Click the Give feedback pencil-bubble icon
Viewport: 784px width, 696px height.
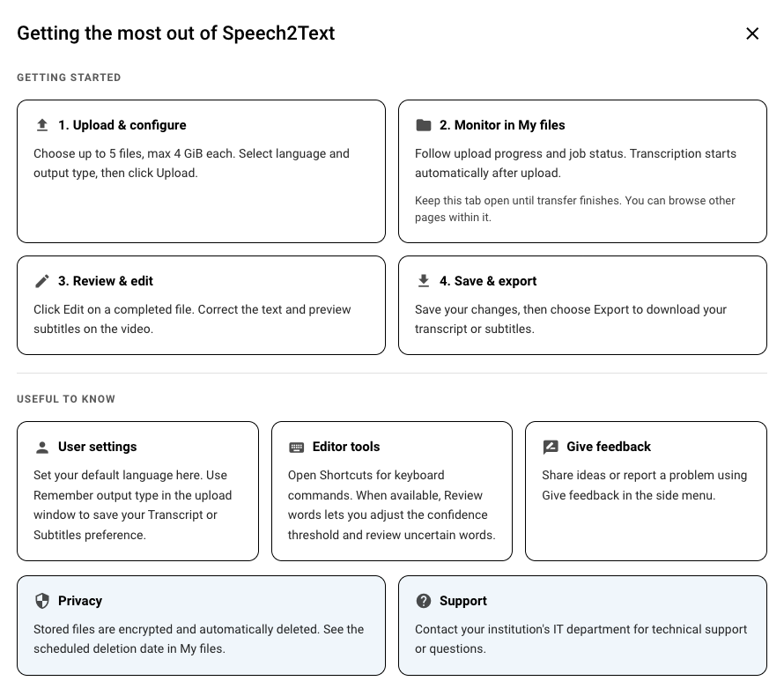click(x=551, y=447)
